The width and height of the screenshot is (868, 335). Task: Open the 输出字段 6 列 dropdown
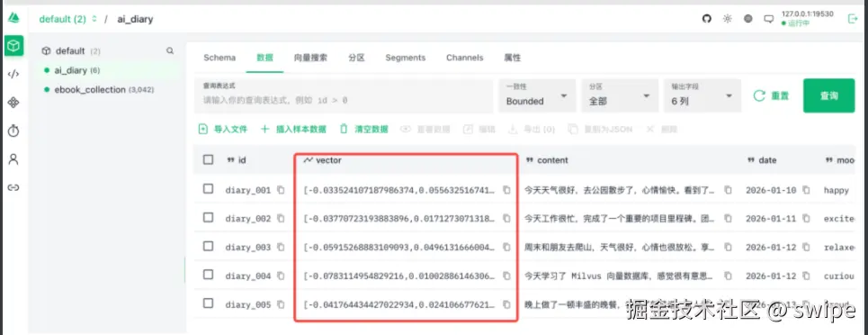(702, 96)
